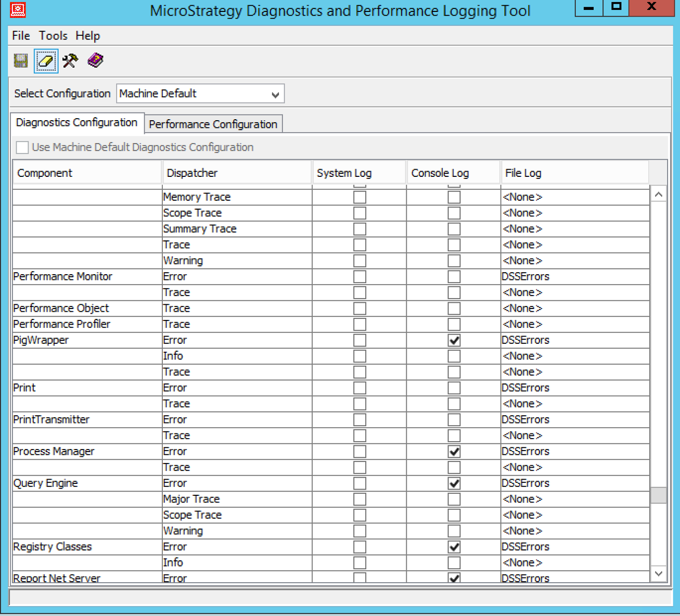Click the crossed hammer and wrench tools icon
The width and height of the screenshot is (680, 616).
(x=70, y=61)
